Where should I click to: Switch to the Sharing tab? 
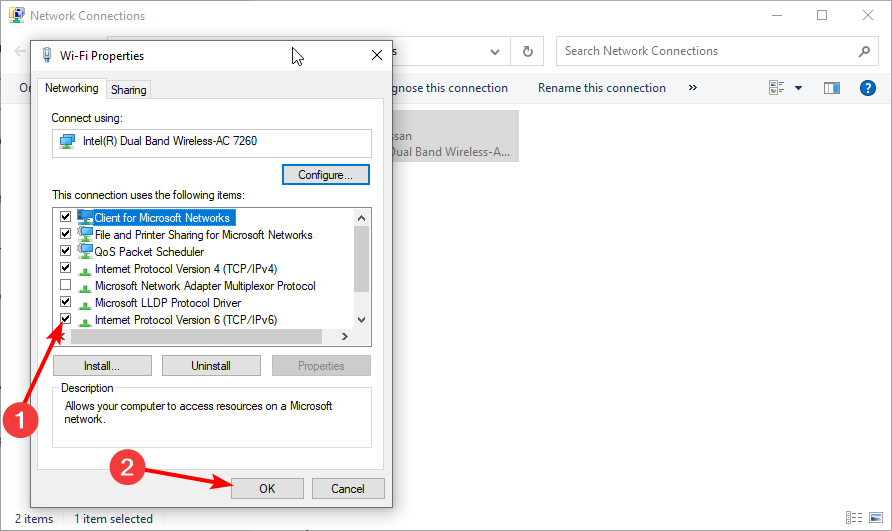point(129,89)
